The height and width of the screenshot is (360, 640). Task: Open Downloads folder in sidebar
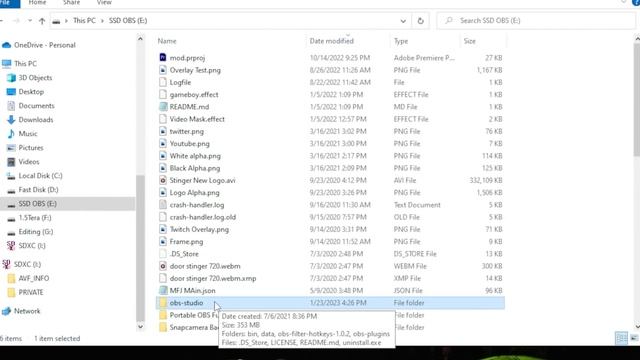point(36,120)
